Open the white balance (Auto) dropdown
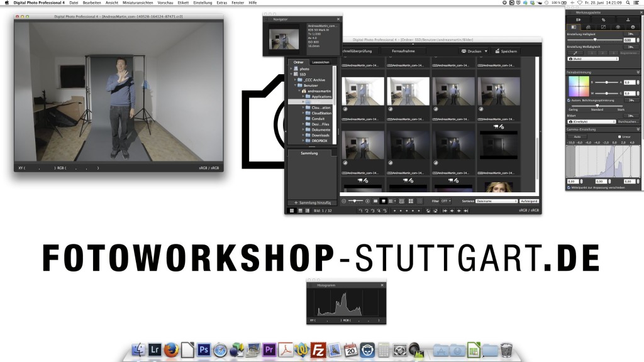Viewport: 644px width, 362px height. (592, 59)
